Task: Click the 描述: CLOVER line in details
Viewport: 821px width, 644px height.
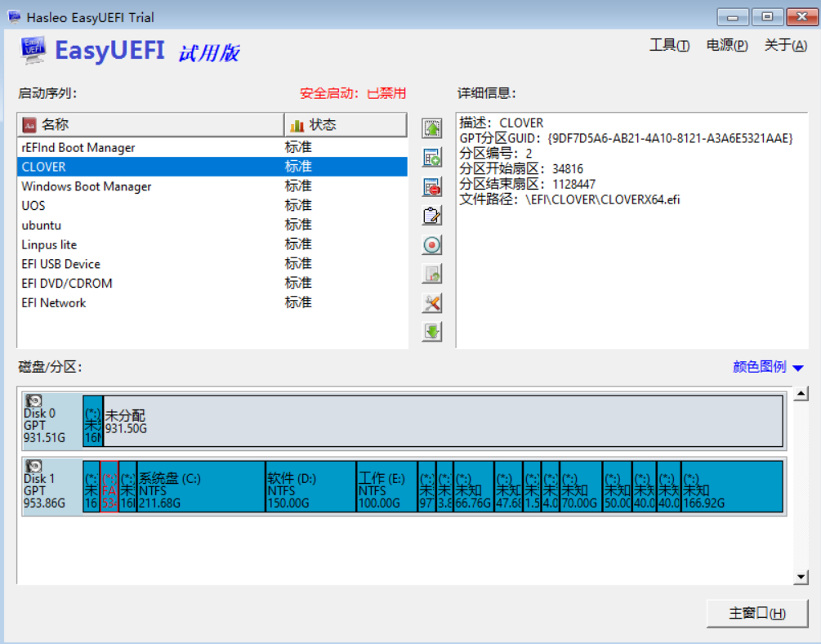Action: pos(501,123)
